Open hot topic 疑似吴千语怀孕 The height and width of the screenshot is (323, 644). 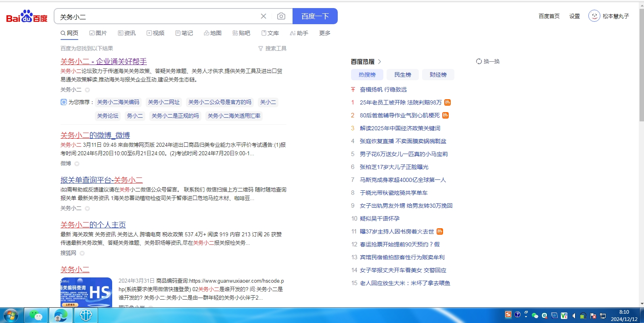[380, 219]
